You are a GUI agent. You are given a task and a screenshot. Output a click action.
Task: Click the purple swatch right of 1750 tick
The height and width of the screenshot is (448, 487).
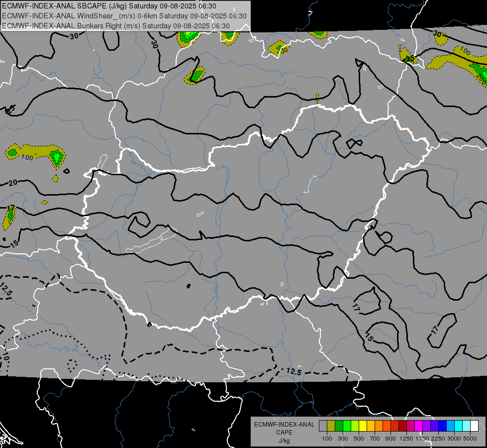(427, 426)
